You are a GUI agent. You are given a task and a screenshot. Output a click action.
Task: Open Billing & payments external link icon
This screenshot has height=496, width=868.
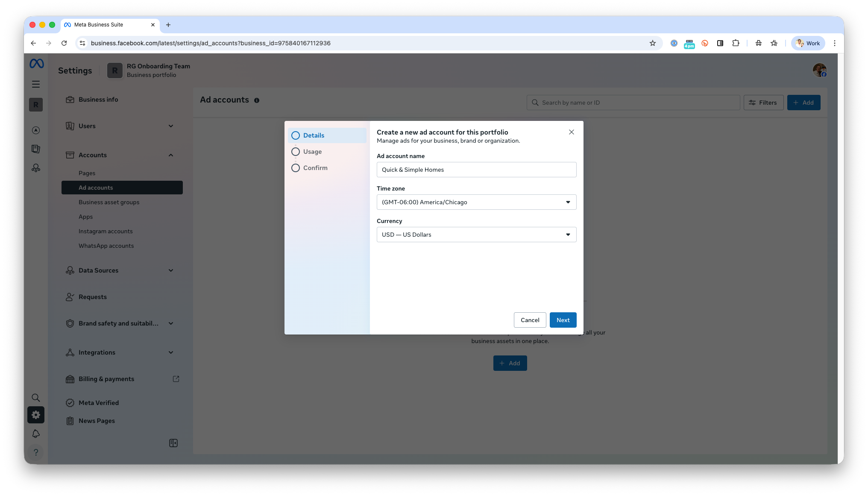tap(176, 379)
